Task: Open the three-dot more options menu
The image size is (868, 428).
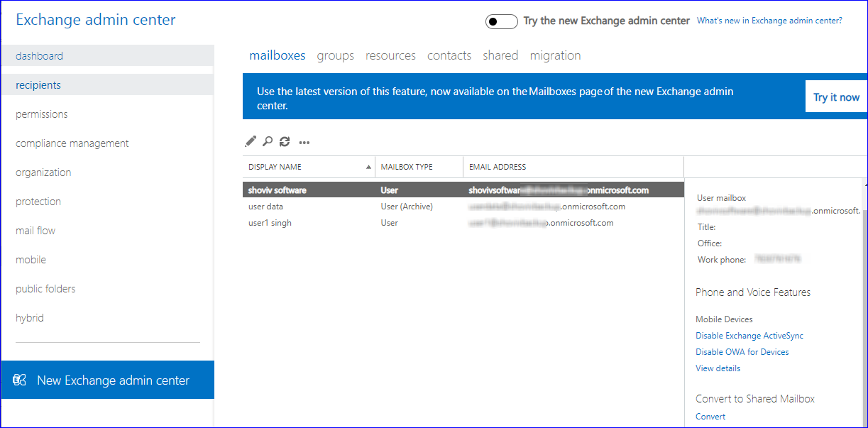Action: (x=304, y=142)
